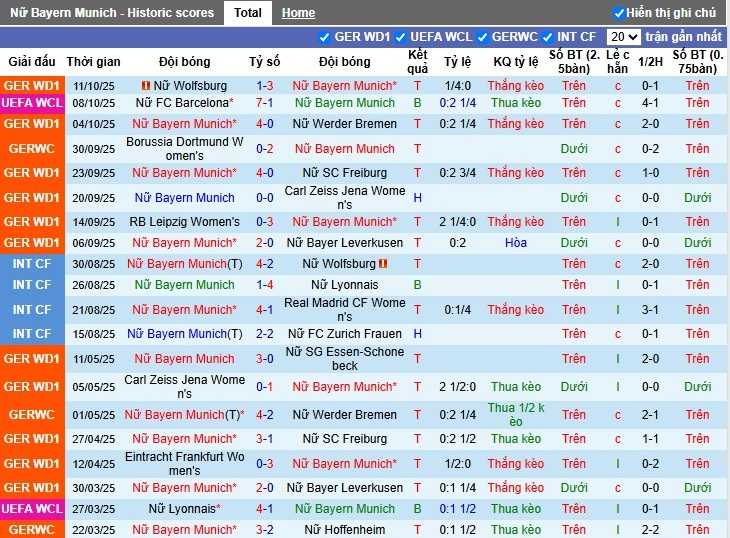The image size is (730, 538).
Task: Switch to the Total tab
Action: (x=248, y=13)
